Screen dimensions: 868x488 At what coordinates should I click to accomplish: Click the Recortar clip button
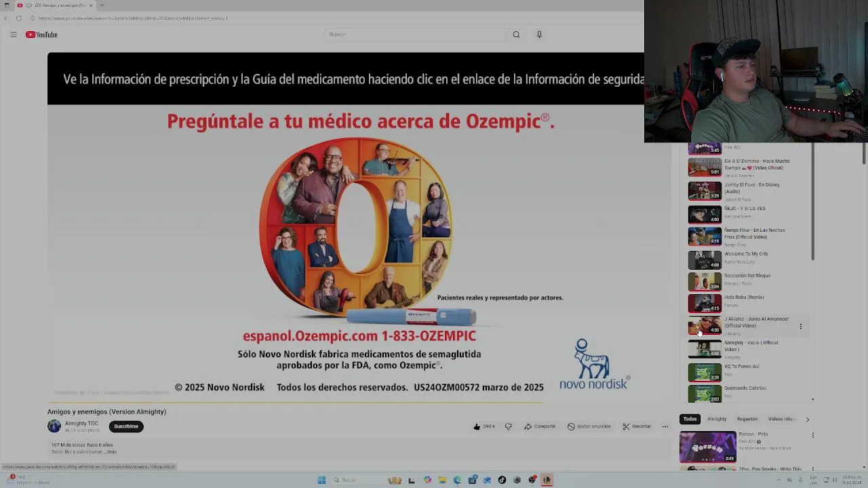click(x=637, y=426)
